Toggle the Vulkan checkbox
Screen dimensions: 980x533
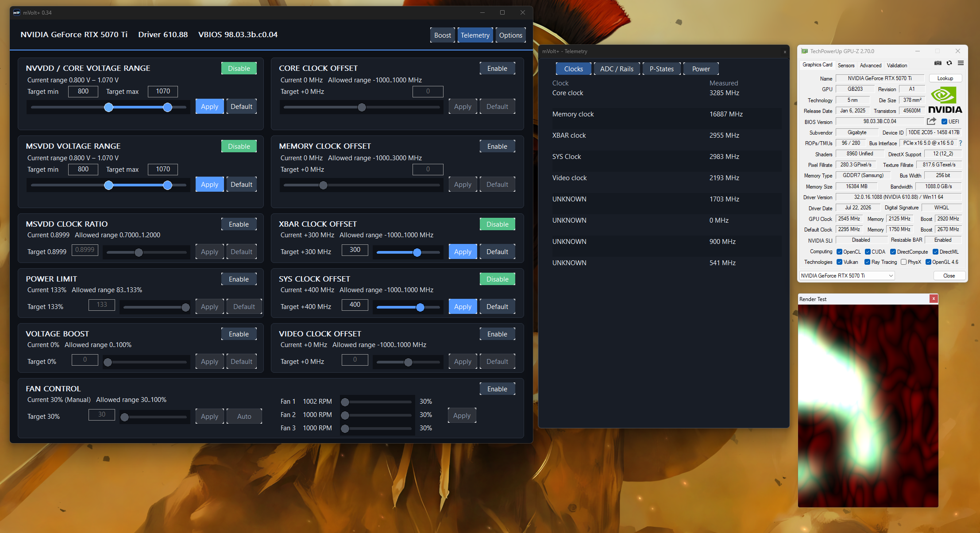click(839, 262)
